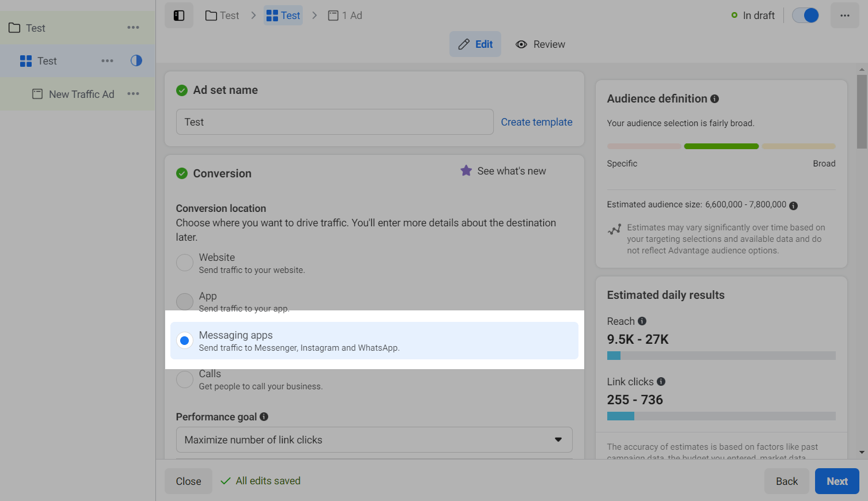Screen dimensions: 868x501
Task: Click the green audience breadth meter segment
Action: click(x=721, y=146)
